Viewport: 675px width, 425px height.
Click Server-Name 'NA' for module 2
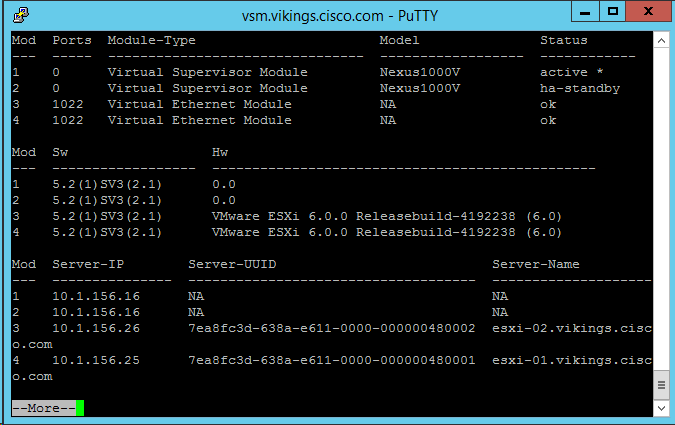[x=500, y=312]
